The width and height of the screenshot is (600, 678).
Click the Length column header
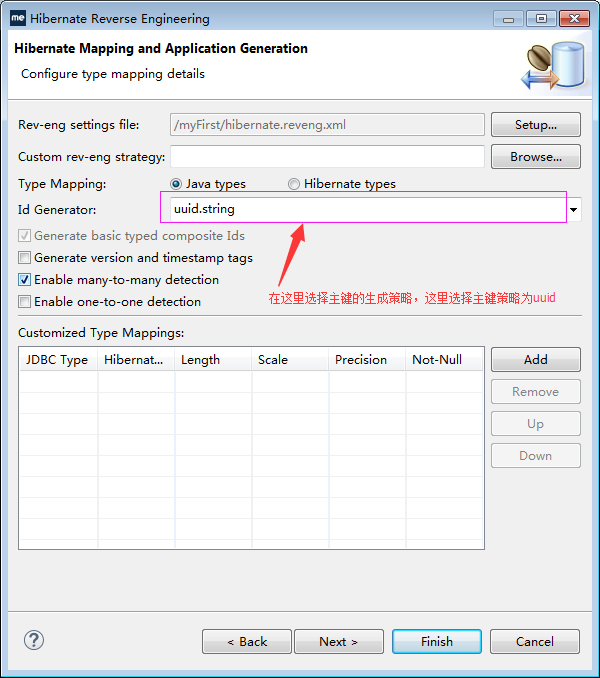pos(213,359)
